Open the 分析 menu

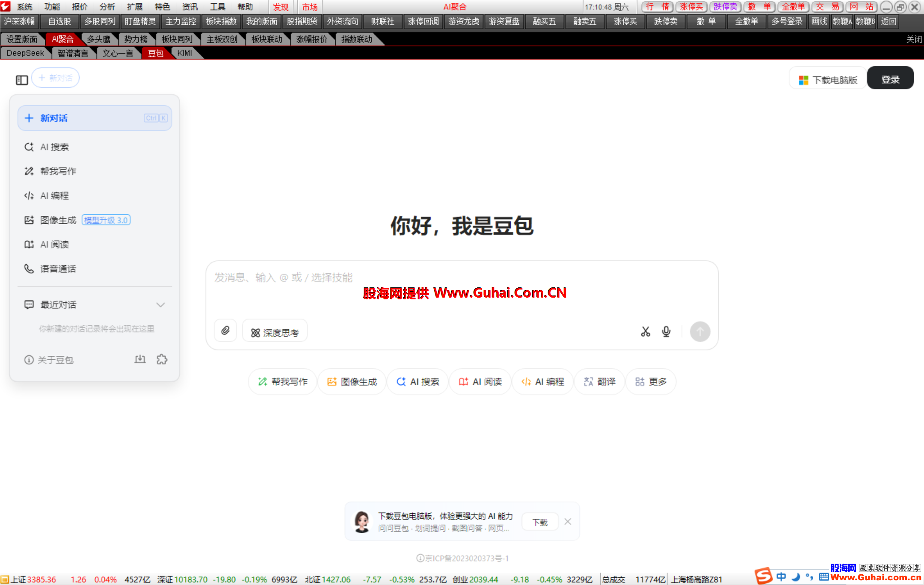click(x=107, y=7)
